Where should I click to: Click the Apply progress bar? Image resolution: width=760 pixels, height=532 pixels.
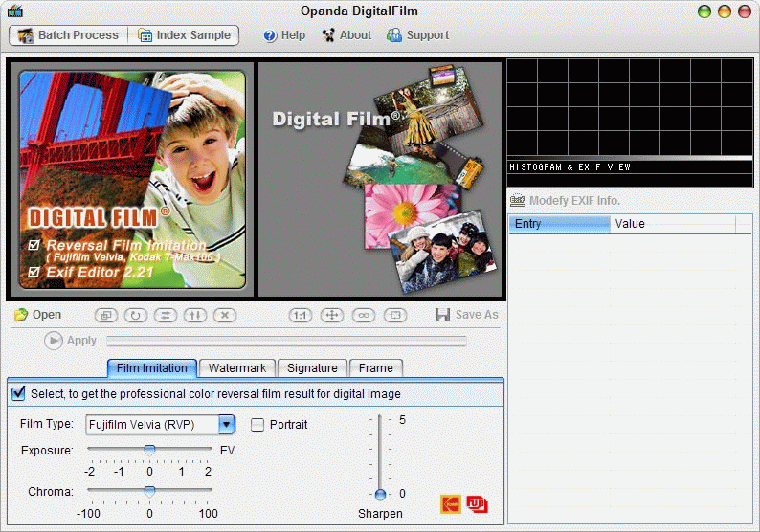click(286, 341)
